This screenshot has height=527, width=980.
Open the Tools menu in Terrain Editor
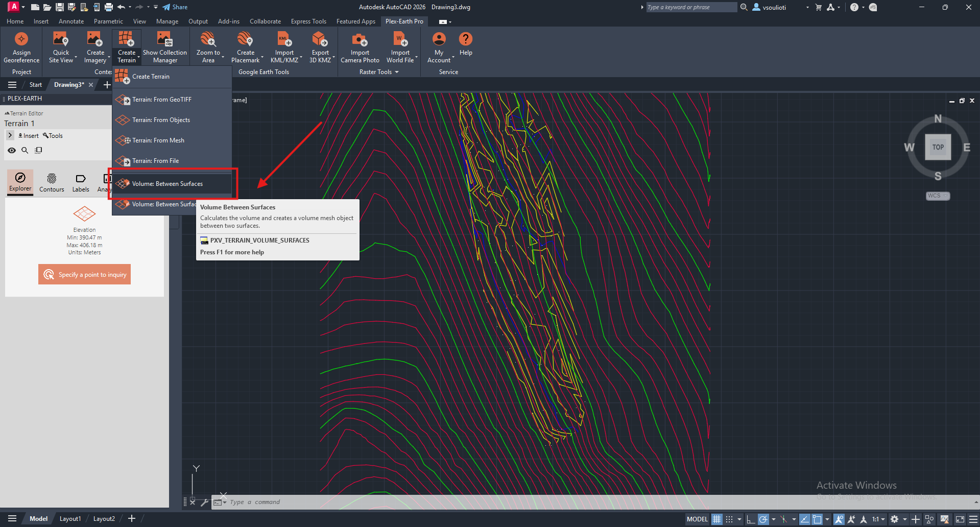53,136
